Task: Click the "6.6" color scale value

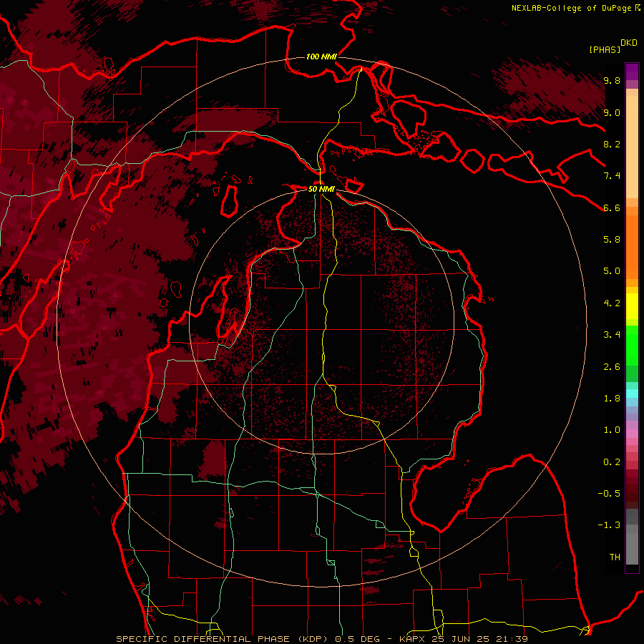Action: [612, 208]
